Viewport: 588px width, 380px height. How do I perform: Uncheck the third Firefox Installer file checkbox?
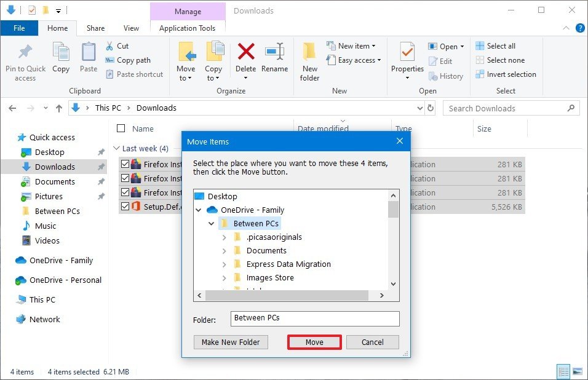tap(125, 192)
